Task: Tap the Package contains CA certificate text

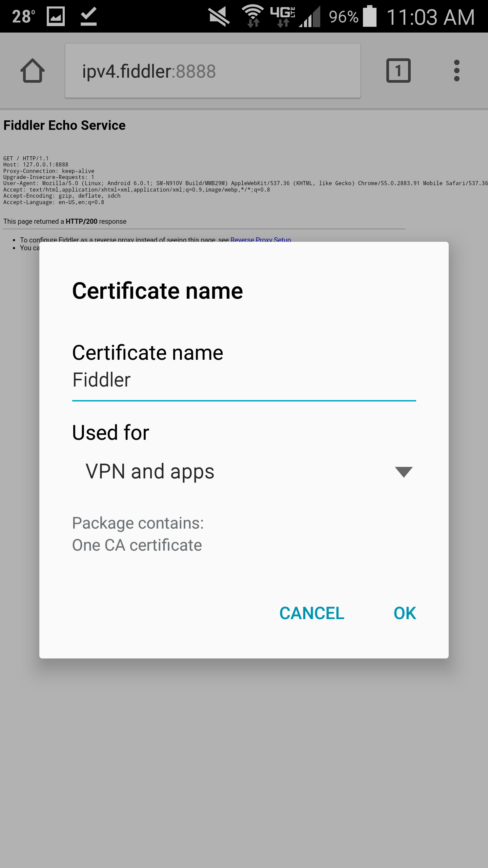Action: [x=138, y=534]
